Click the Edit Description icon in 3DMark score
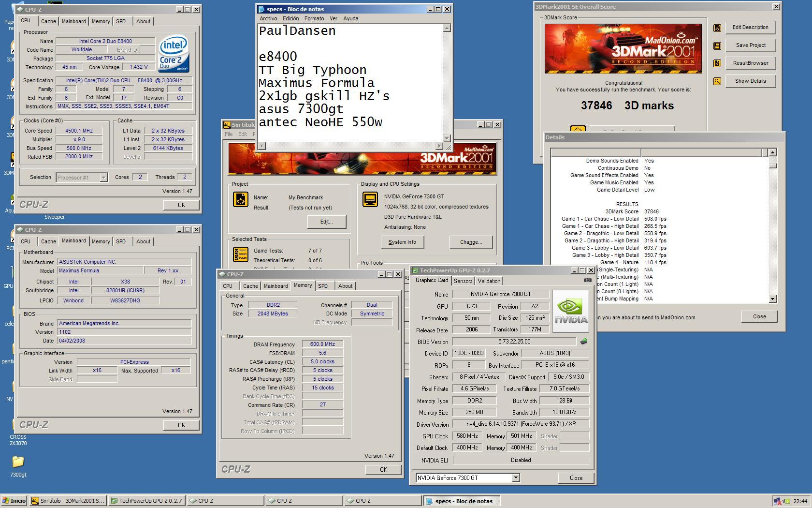The image size is (812, 508). coord(717,28)
